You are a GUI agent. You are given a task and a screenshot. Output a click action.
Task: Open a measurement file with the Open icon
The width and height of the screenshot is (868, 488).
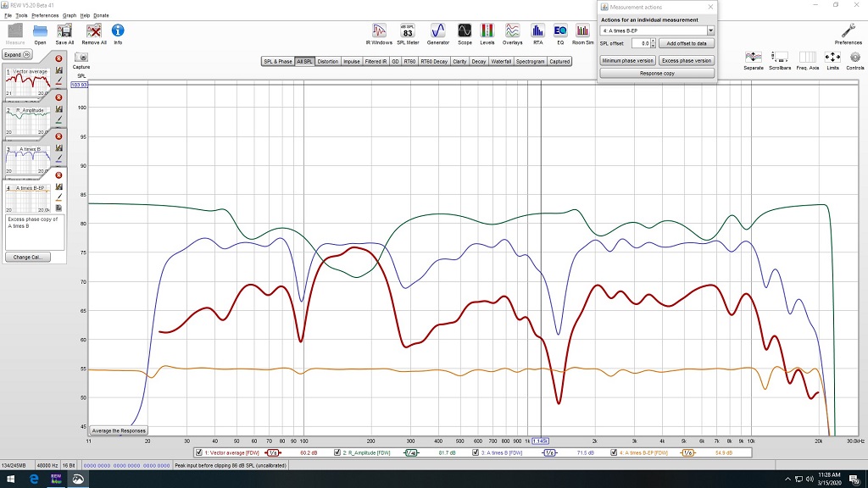40,31
